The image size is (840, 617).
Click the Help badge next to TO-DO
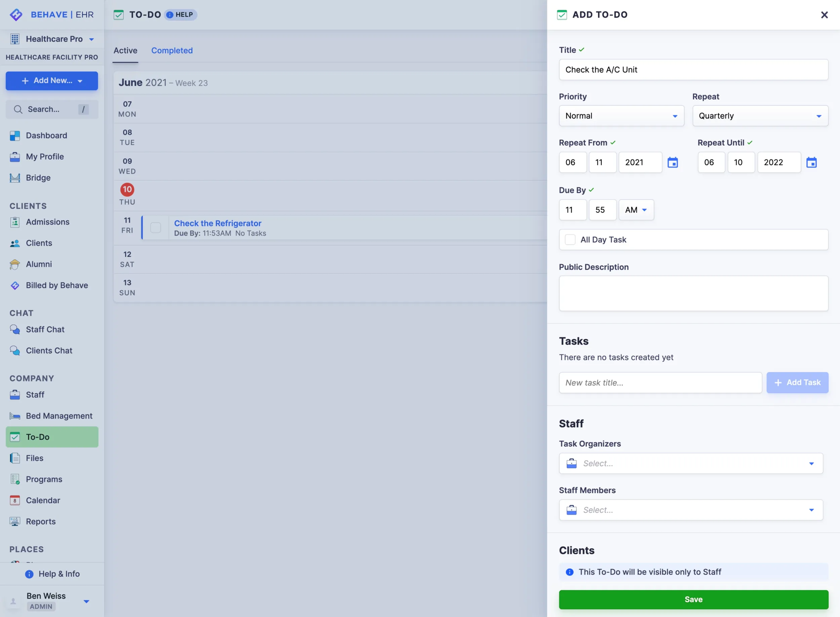[x=180, y=14]
